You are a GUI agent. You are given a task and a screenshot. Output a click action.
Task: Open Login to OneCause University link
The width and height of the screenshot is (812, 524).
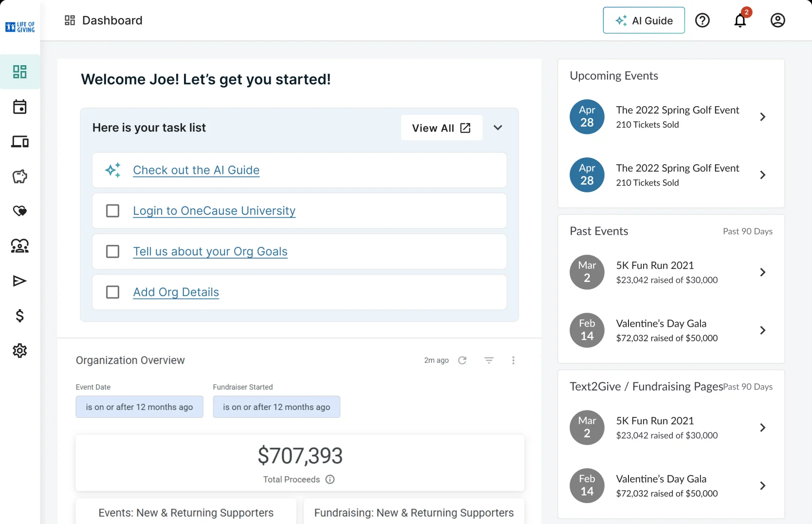coord(214,211)
